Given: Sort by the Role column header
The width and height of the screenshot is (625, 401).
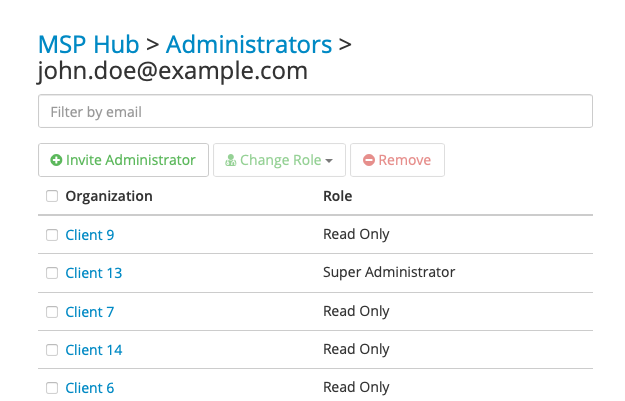Looking at the screenshot, I should pos(338,196).
